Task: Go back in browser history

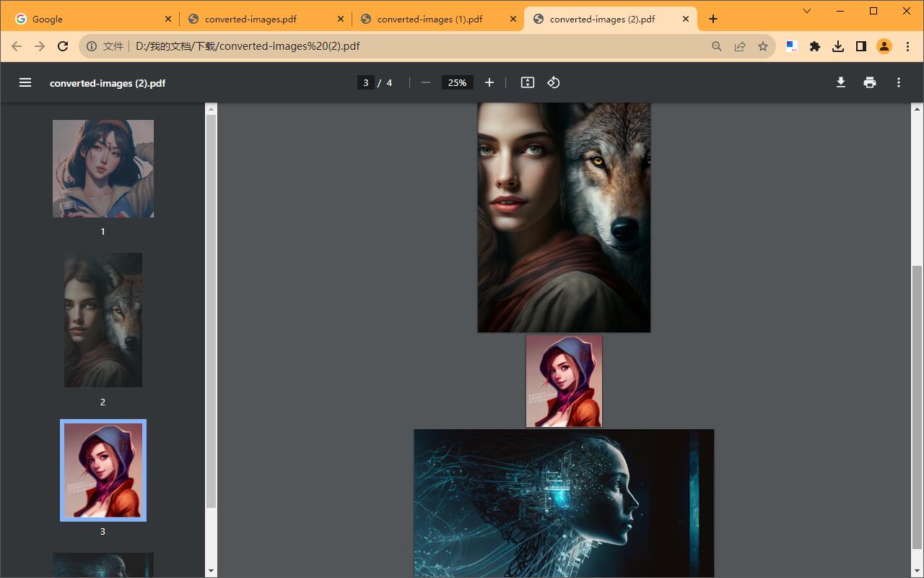Action: 17,46
